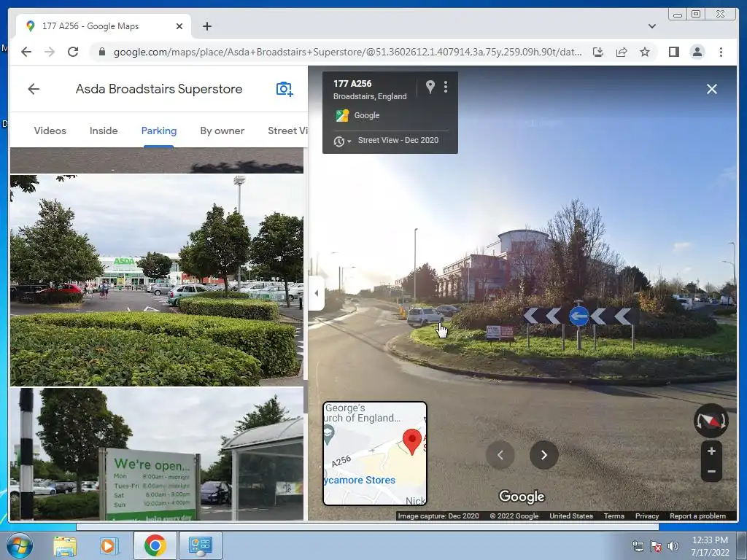Click the United States link
Image resolution: width=747 pixels, height=560 pixels.
[570, 516]
